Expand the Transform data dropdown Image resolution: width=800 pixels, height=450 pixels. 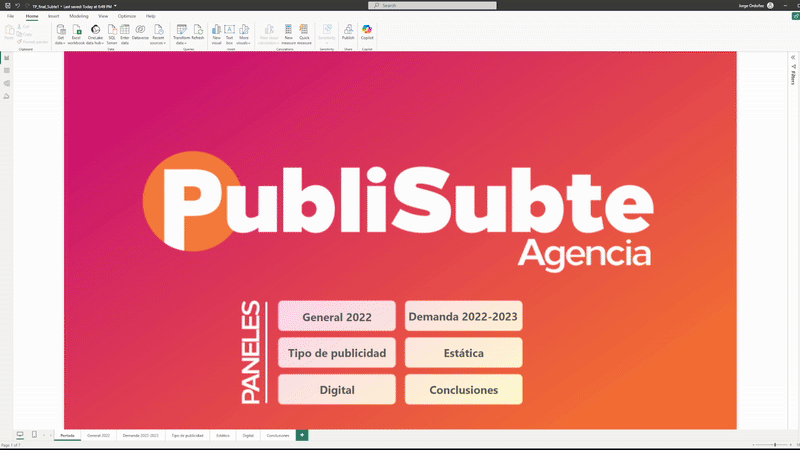[181, 43]
